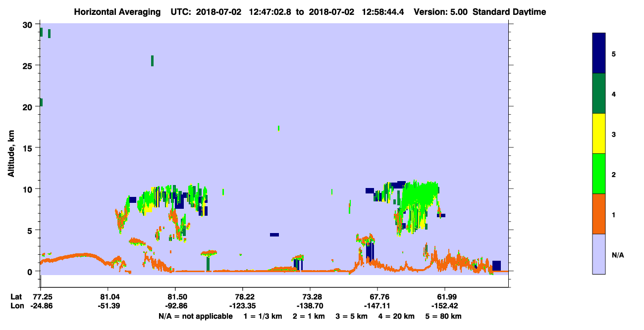Click the dark green level 4 swatch
The image size is (644, 330).
click(599, 94)
